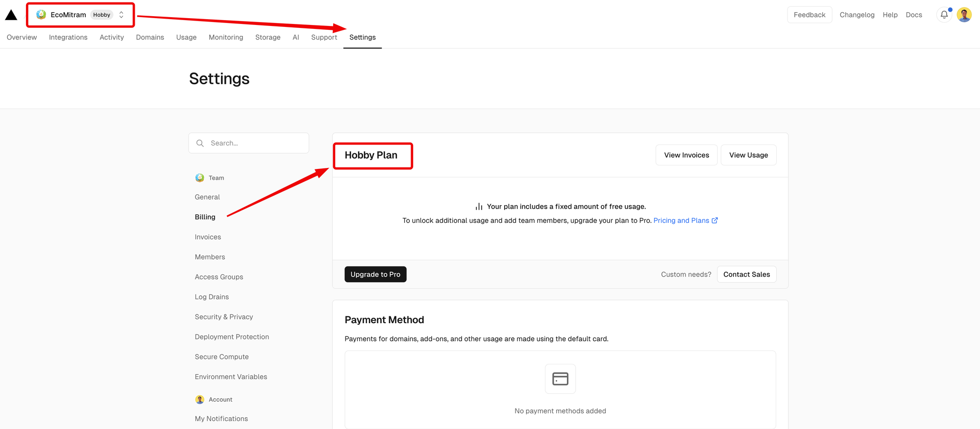Click the EcoMitram team avatar icon
The height and width of the screenshot is (429, 980).
(x=42, y=15)
